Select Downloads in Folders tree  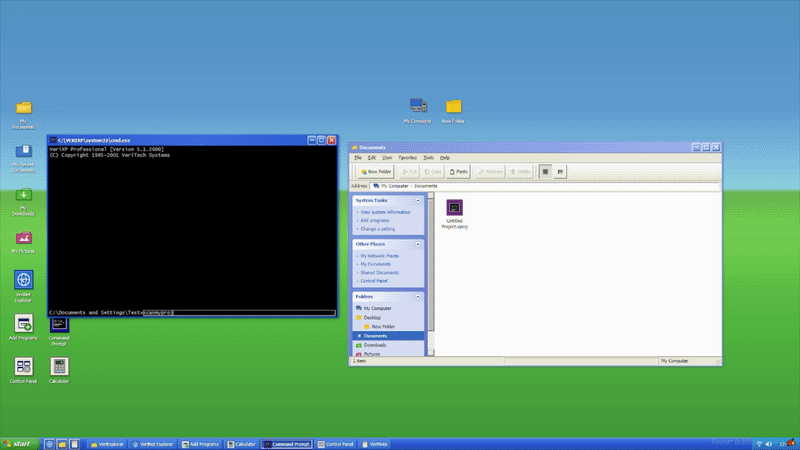[x=388, y=345]
